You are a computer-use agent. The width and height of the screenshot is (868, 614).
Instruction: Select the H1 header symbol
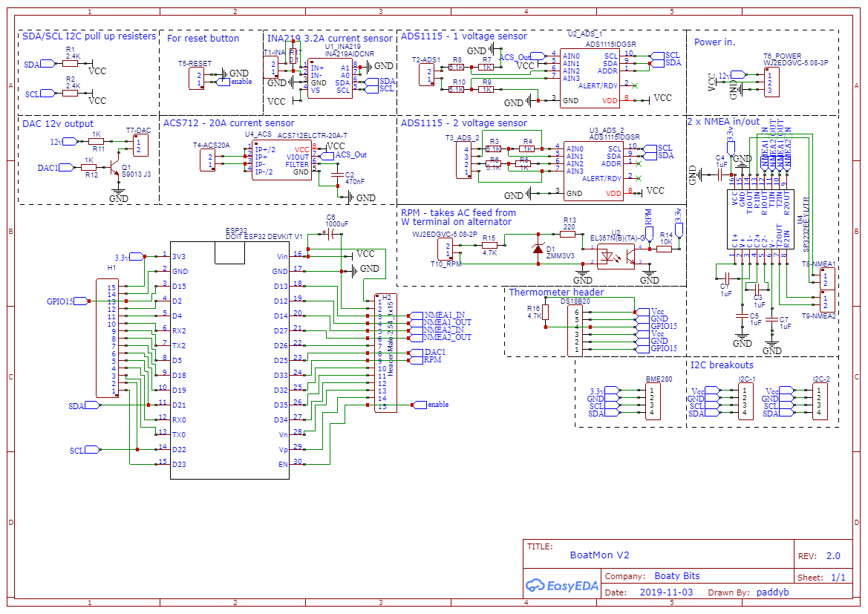(x=108, y=339)
